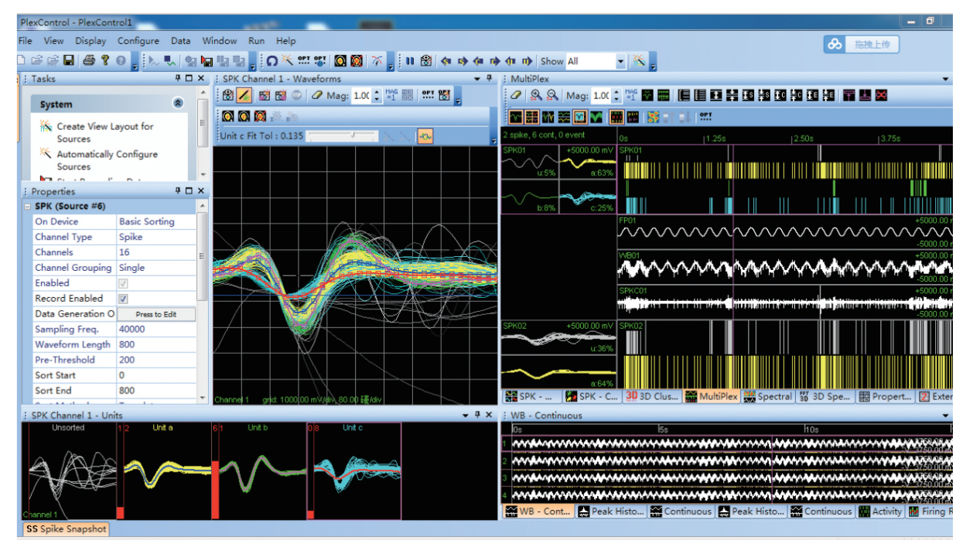Click the Save floppy disk icon

tap(69, 61)
